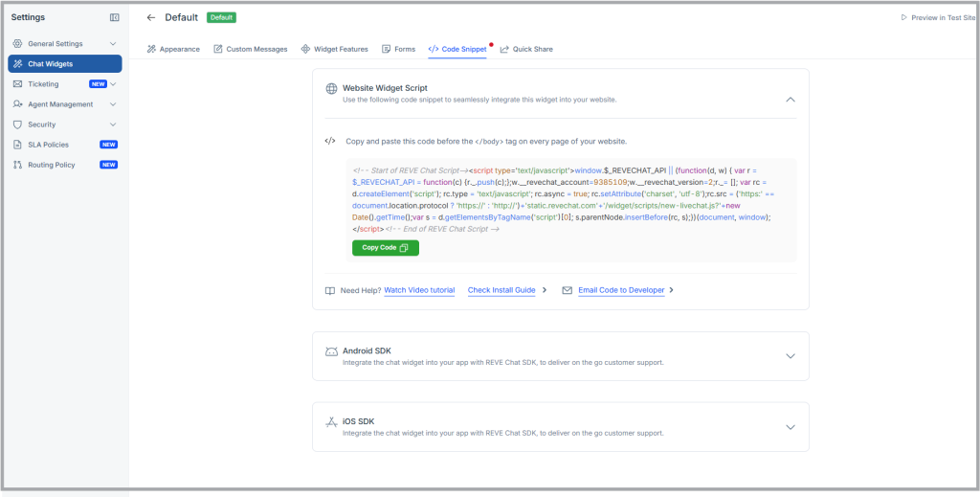This screenshot has height=497, width=980.
Task: Click the Chat Widgets wand icon
Action: pyautogui.click(x=17, y=64)
